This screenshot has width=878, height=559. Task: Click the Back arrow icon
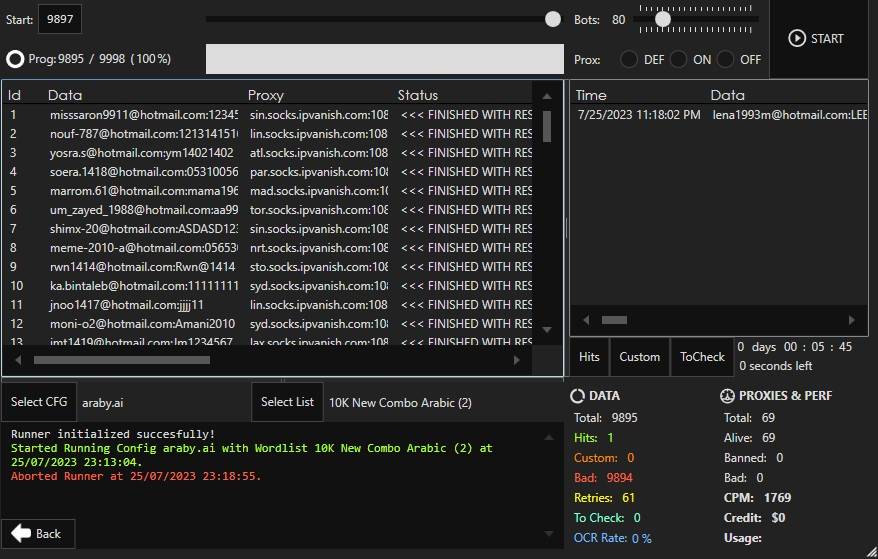pyautogui.click(x=21, y=534)
